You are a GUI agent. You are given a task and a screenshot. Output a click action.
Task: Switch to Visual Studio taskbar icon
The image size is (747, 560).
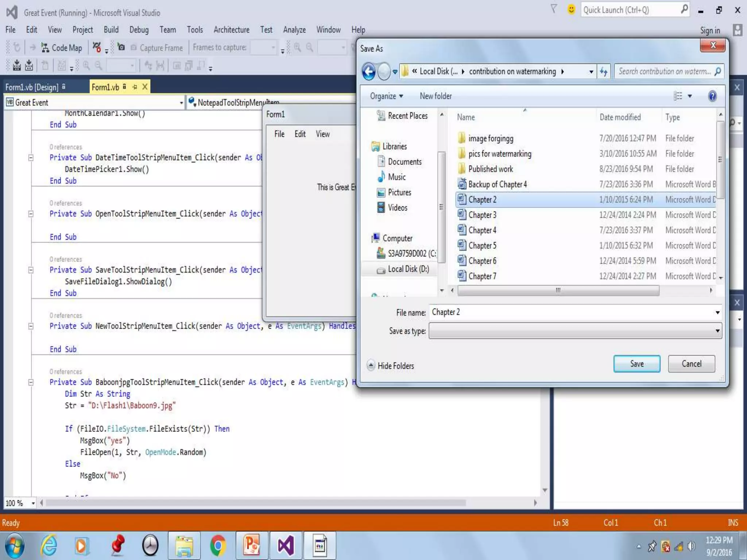[x=286, y=546]
